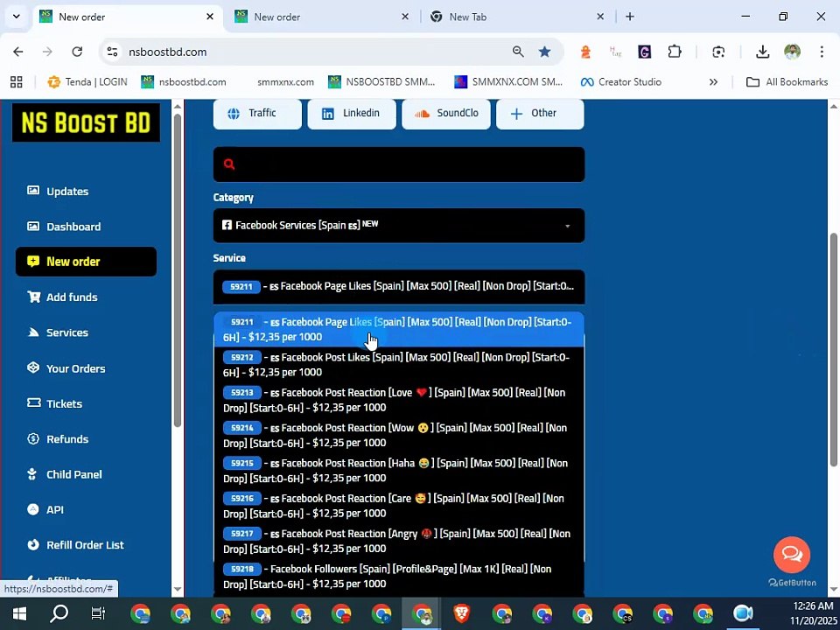Go to Add funds page
840x630 pixels.
[x=63, y=297]
